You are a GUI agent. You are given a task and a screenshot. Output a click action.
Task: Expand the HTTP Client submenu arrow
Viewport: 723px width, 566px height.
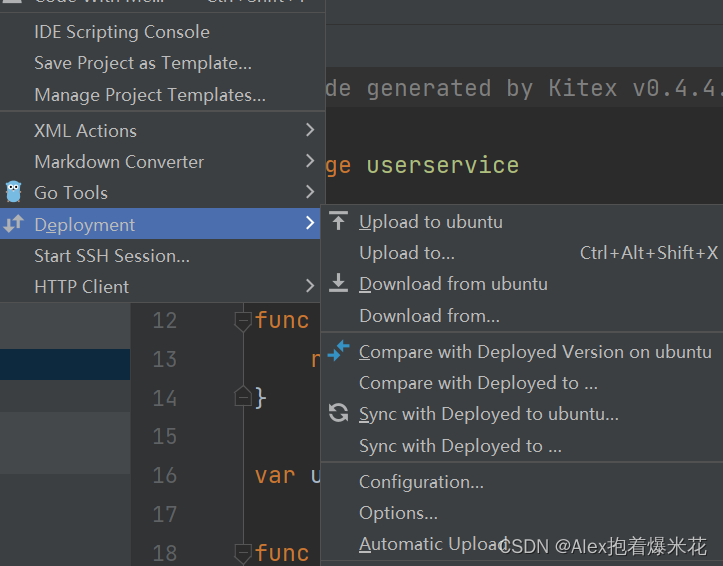[310, 286]
